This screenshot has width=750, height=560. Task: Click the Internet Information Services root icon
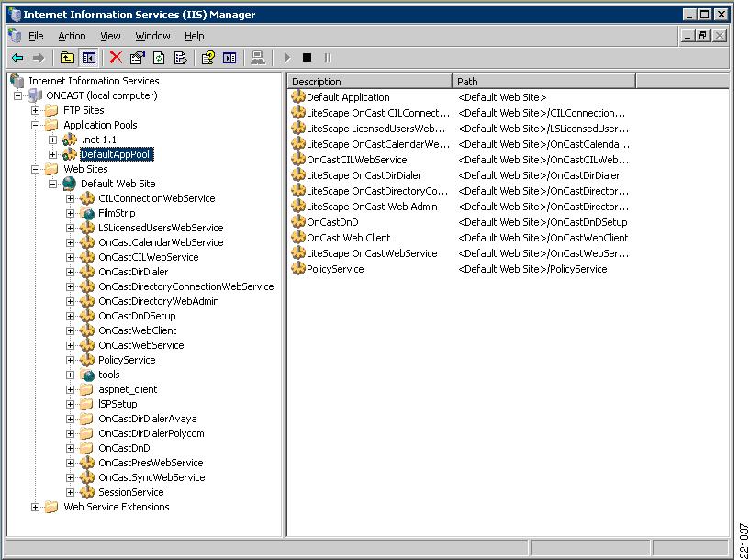point(17,81)
